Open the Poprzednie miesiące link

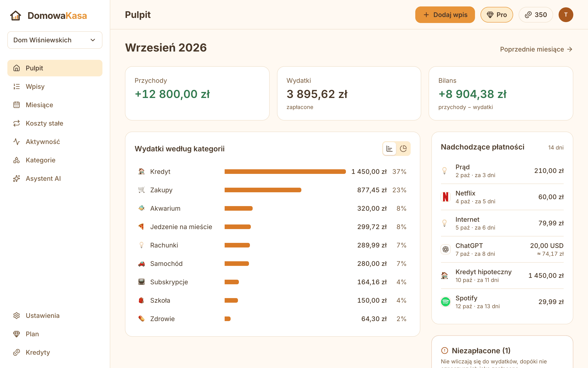coord(536,49)
